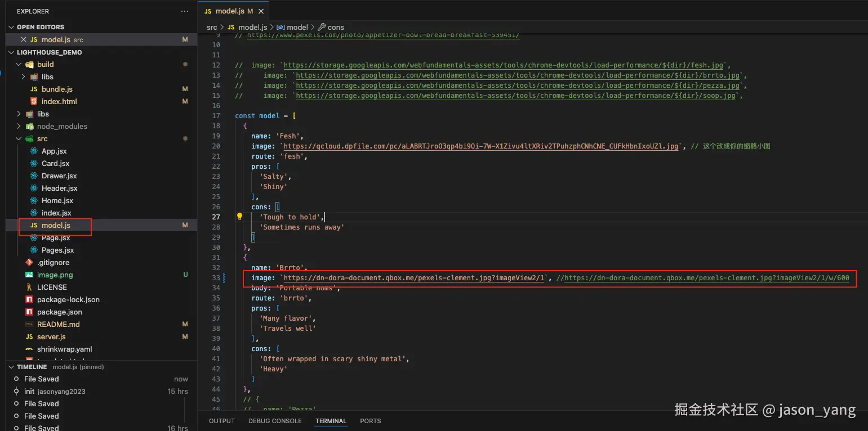Collapse the OPEN EDITORS section

pyautogui.click(x=11, y=27)
